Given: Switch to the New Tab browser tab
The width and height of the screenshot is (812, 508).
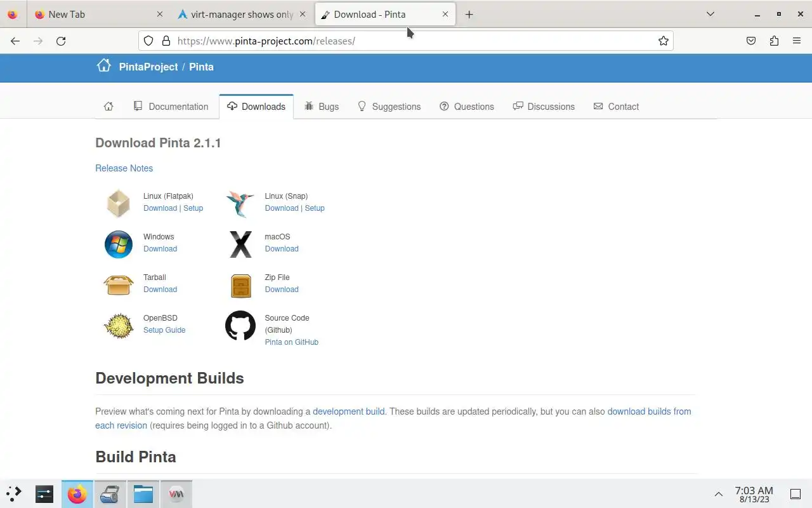Looking at the screenshot, I should [98, 14].
